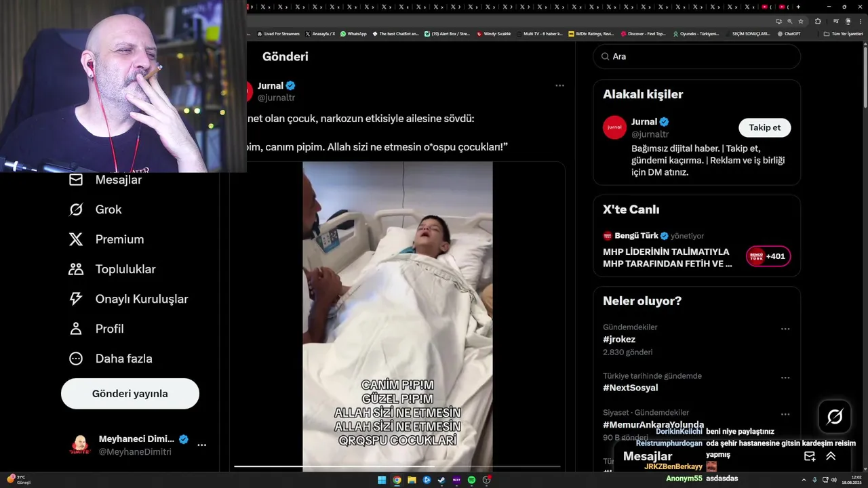Open #MemurAnkaraYolunda trending topic
The height and width of the screenshot is (488, 868).
click(653, 425)
